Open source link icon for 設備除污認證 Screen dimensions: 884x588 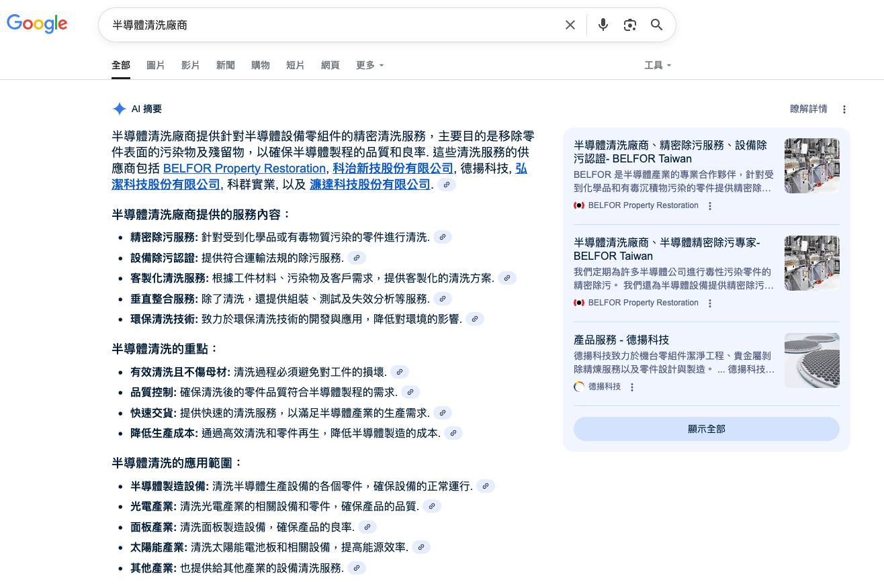click(x=357, y=258)
